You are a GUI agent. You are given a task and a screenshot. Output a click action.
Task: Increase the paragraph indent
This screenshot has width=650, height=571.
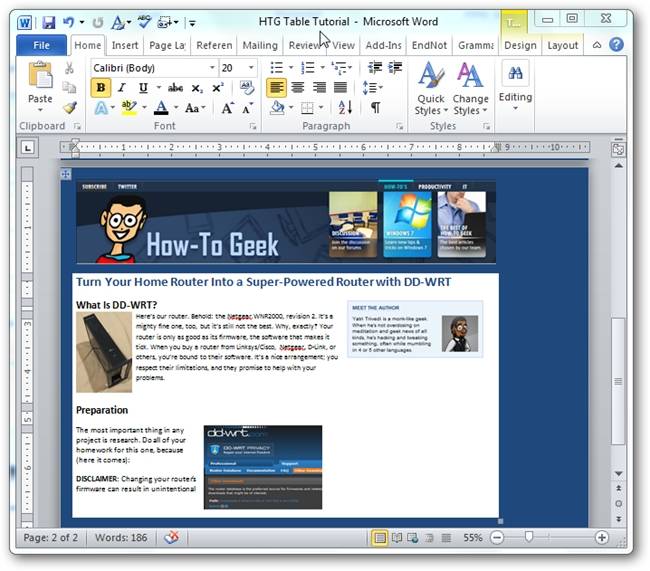click(x=395, y=67)
